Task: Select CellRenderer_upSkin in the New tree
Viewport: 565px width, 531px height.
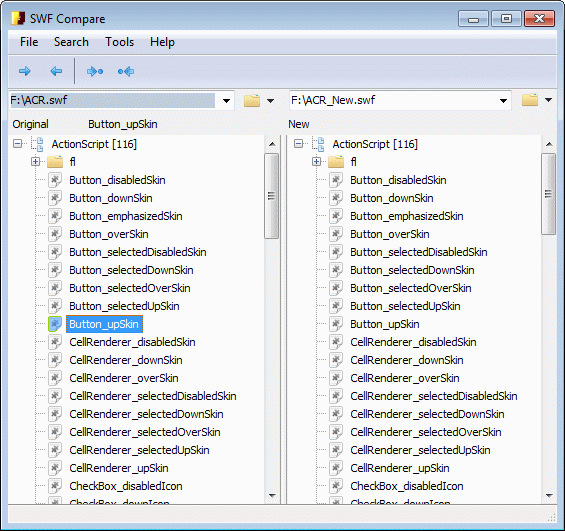Action: pyautogui.click(x=400, y=468)
